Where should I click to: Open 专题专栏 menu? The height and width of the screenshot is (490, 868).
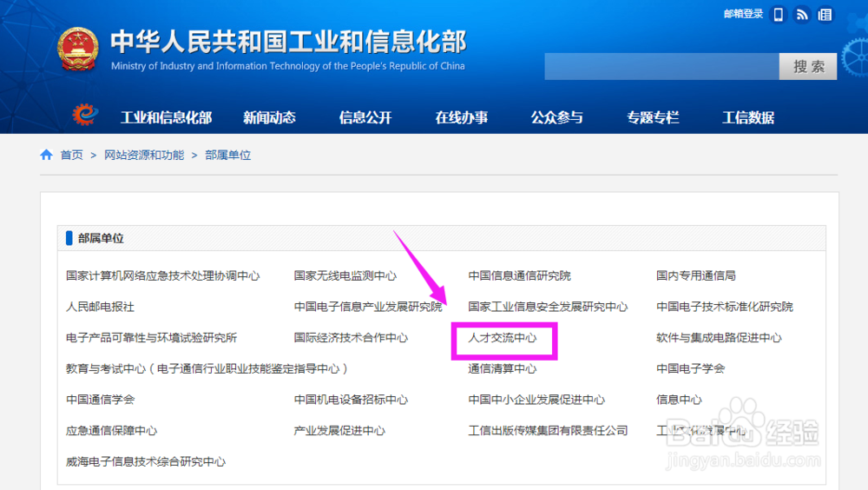[x=653, y=117]
